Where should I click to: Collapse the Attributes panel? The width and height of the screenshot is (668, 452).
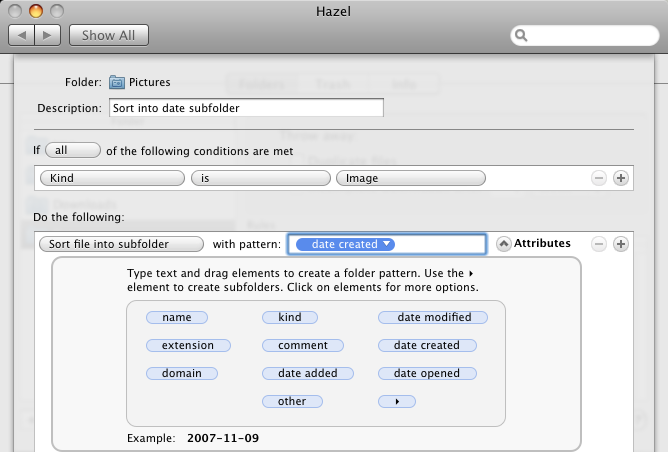(504, 244)
